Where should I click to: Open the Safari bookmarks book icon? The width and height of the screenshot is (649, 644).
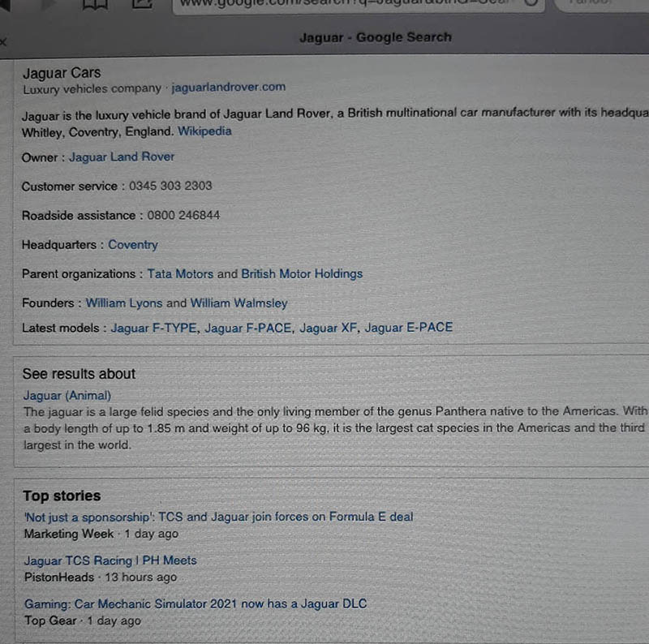pyautogui.click(x=95, y=4)
